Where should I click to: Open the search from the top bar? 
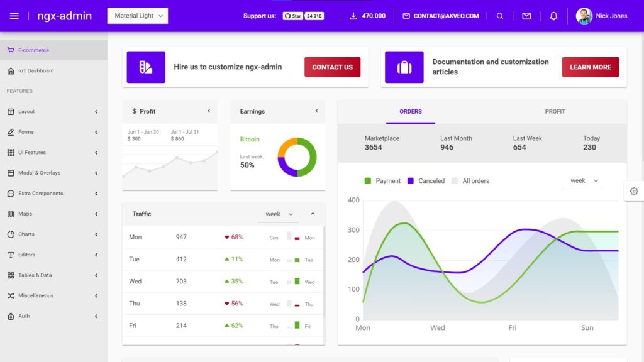pos(500,16)
